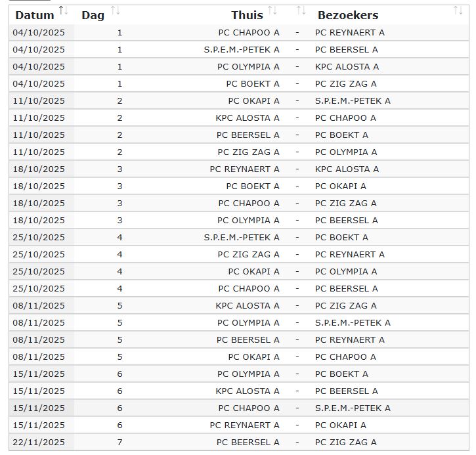Image resolution: width=476 pixels, height=455 pixels.
Task: Select PC OKAPI A home on 25/10/2025
Action: click(254, 271)
